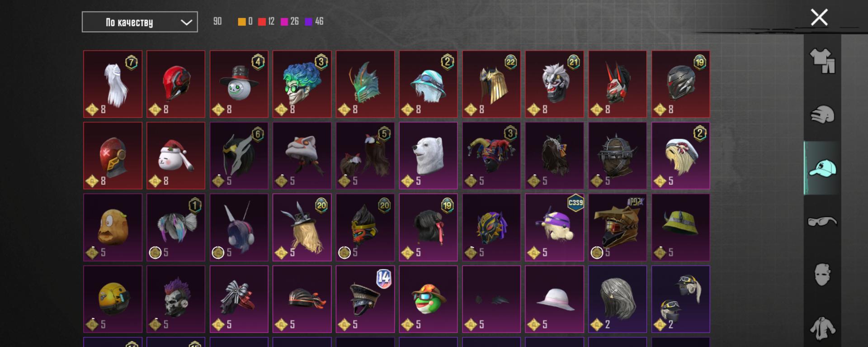Open the face mask category icon
868x347 pixels.
click(x=822, y=275)
